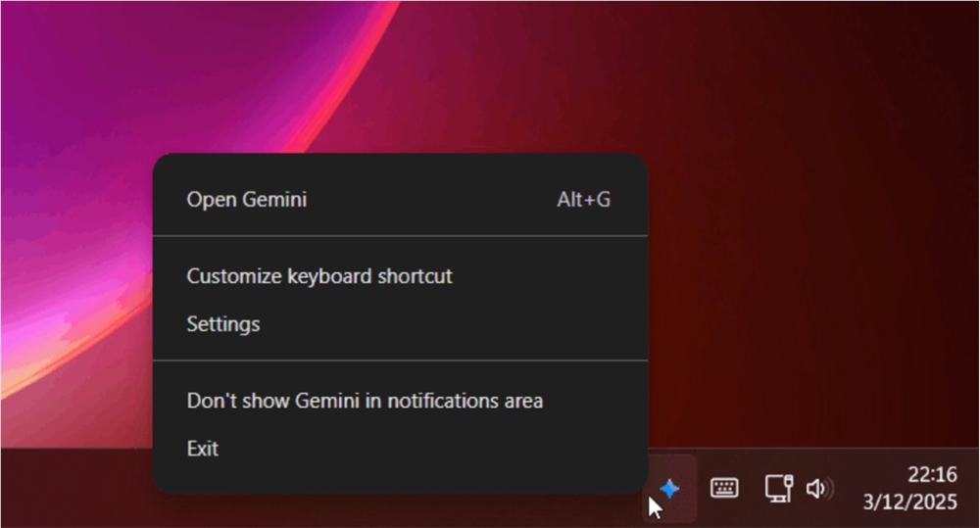The width and height of the screenshot is (980, 528).
Task: Click the Gemini sparkle tray icon
Action: (x=670, y=488)
